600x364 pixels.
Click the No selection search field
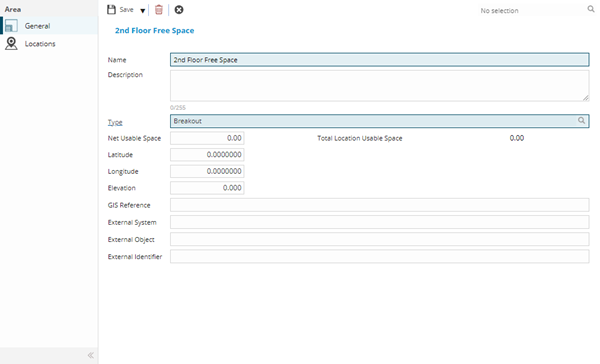coord(533,10)
